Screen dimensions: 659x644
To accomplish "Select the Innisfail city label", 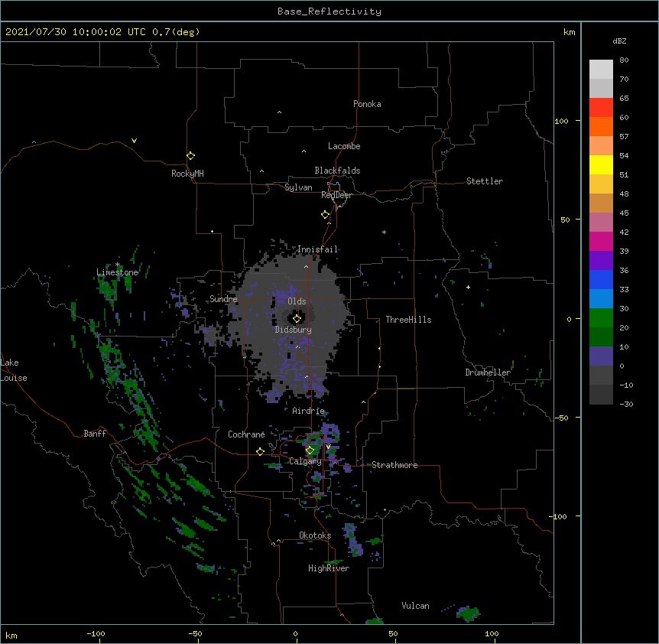I will coord(317,249).
